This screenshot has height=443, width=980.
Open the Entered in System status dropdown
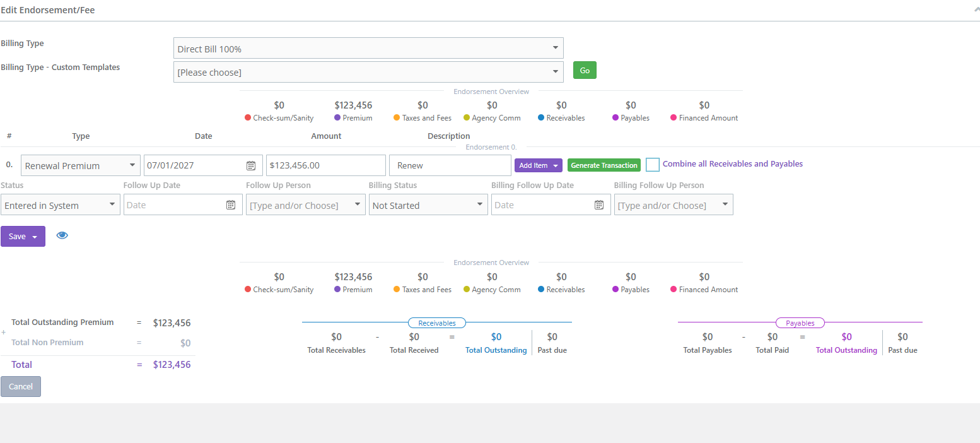tap(61, 204)
